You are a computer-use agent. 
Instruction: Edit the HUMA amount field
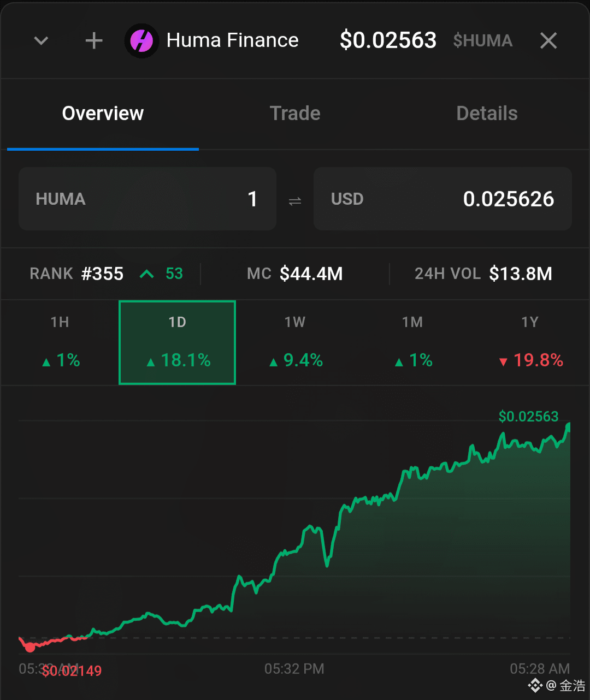[x=147, y=199]
